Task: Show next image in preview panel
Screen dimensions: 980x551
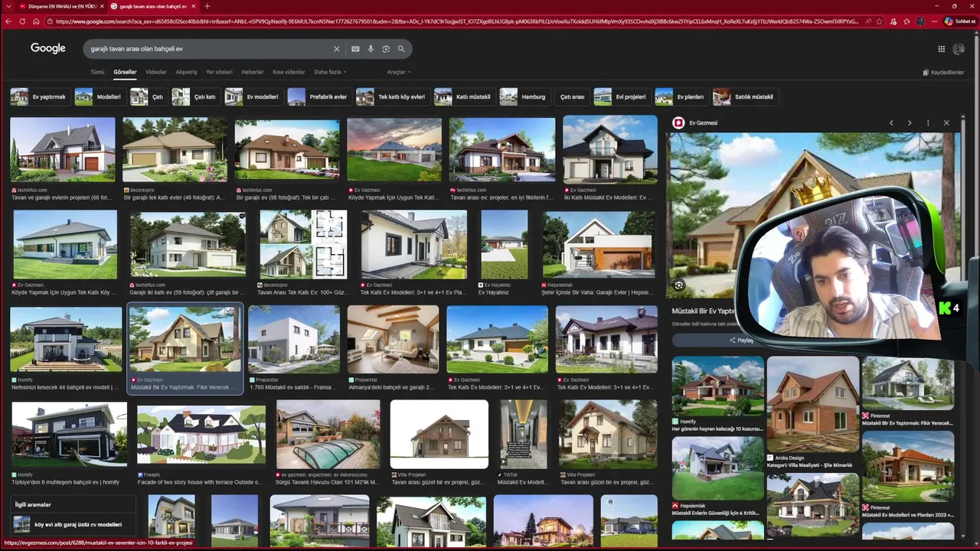Action: [910, 122]
